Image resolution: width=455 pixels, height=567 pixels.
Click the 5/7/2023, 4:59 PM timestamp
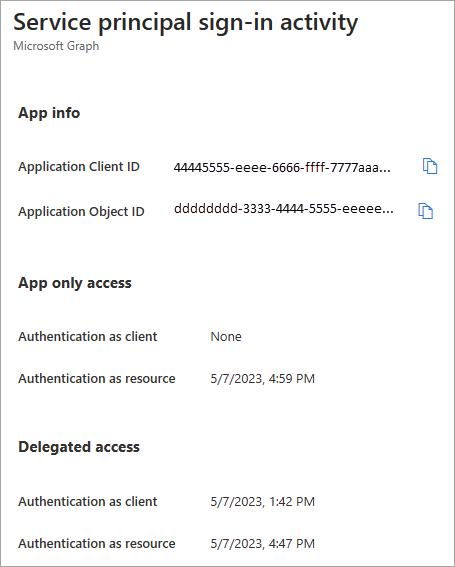point(263,379)
